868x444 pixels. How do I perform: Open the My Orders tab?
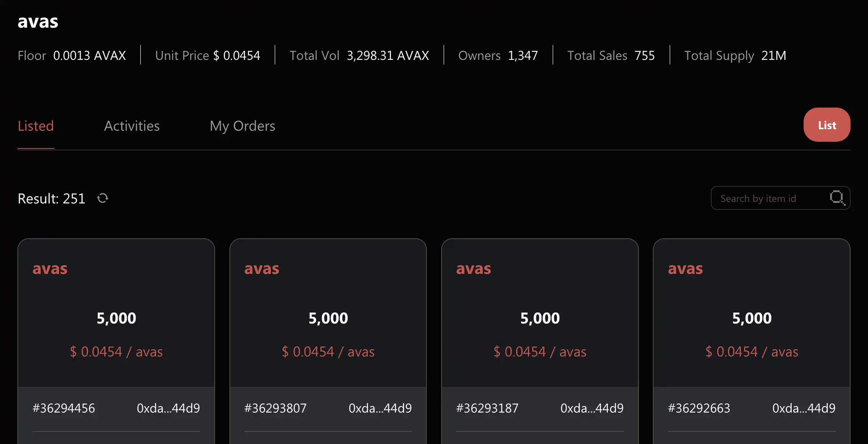(242, 126)
